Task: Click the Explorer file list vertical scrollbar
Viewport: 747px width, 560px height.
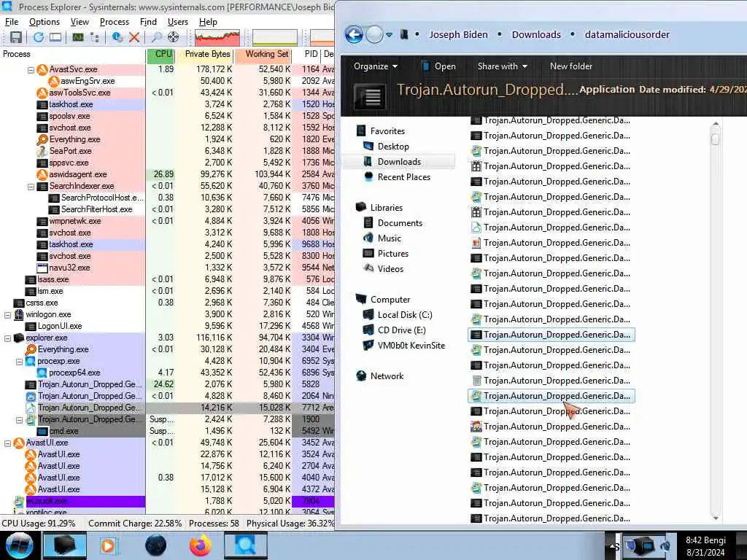Action: tap(715, 321)
